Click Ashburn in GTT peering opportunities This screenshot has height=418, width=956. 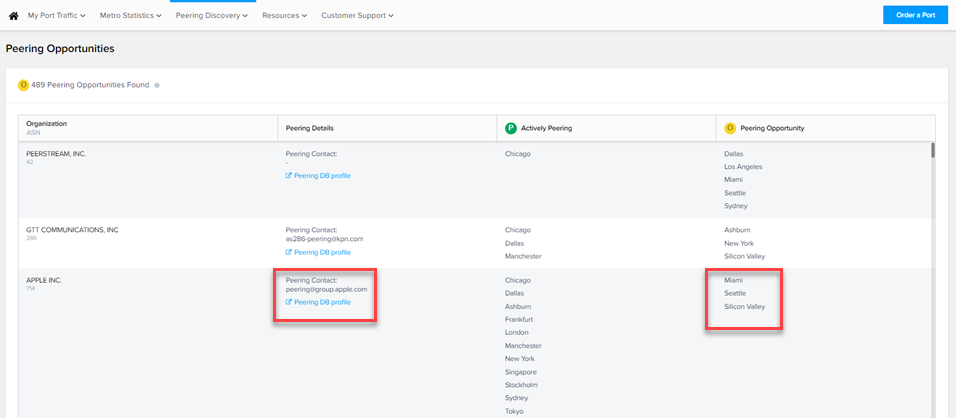(737, 230)
